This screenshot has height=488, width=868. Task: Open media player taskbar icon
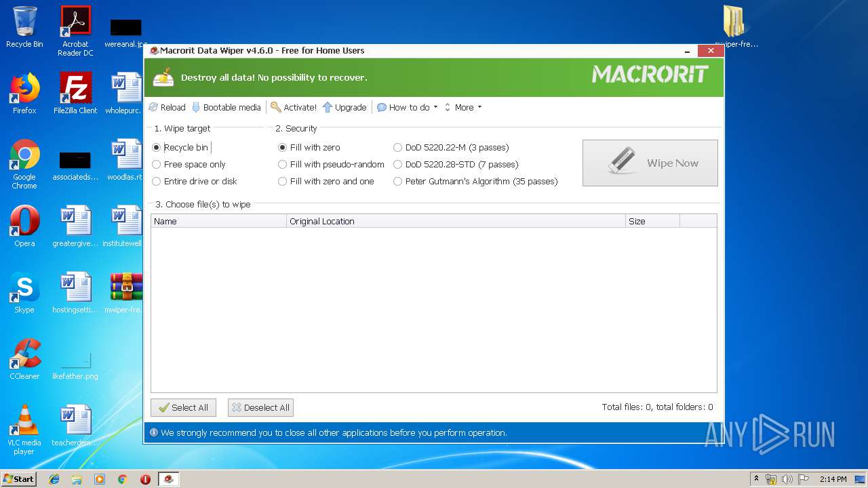pos(100,479)
